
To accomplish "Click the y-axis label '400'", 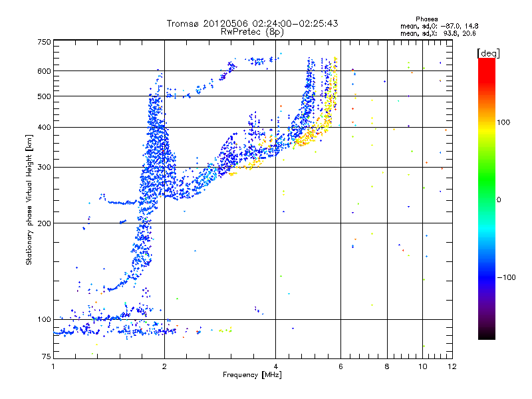I will tap(44, 128).
